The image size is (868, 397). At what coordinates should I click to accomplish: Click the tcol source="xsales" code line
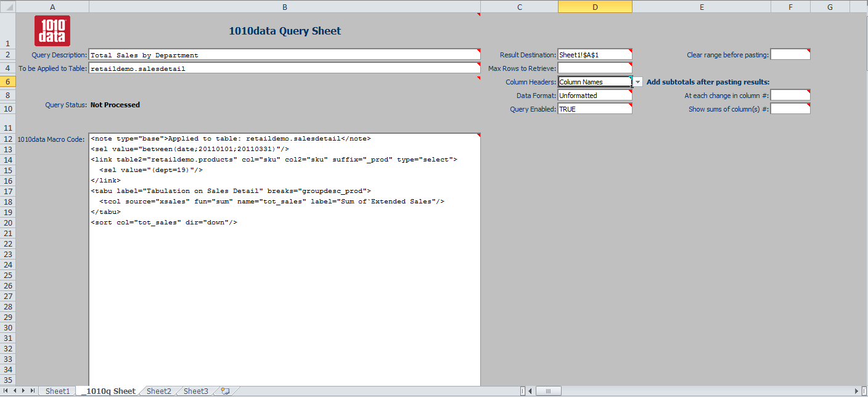272,202
